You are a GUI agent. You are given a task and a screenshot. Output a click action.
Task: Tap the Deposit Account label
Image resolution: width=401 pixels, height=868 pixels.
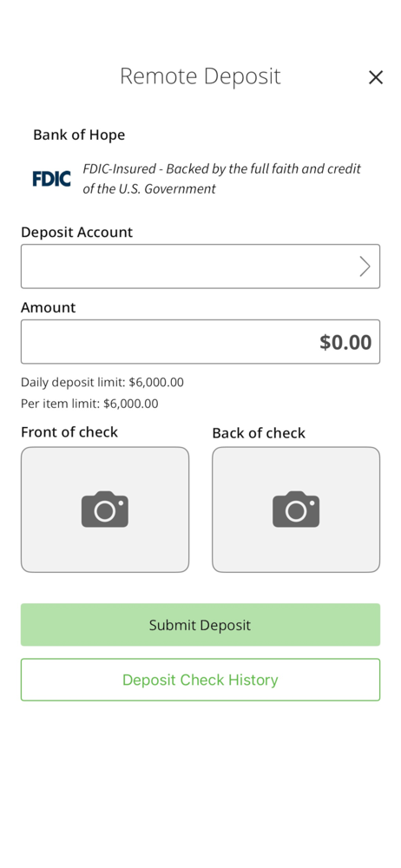point(77,232)
